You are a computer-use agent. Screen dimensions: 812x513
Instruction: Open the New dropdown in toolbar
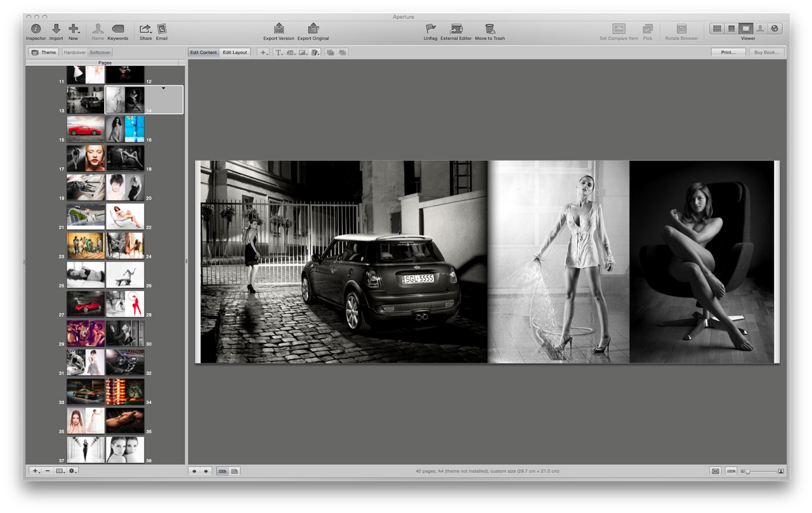coord(74,29)
